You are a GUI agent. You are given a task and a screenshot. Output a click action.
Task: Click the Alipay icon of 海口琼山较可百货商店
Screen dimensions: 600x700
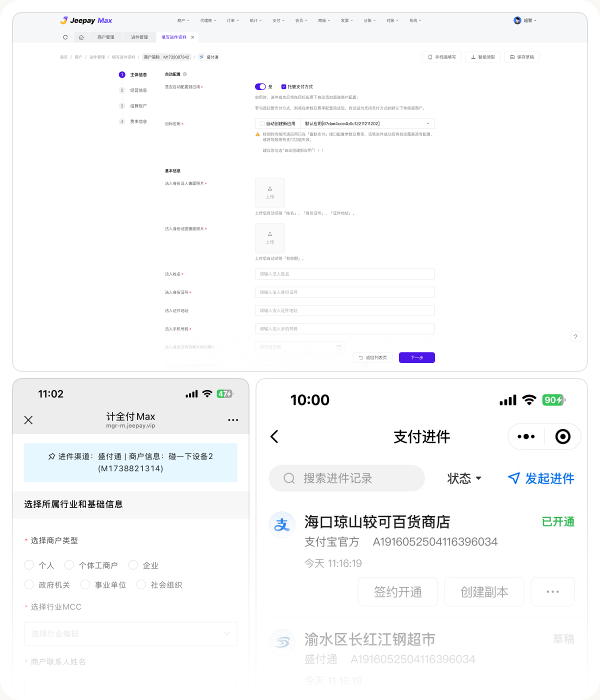pyautogui.click(x=282, y=524)
